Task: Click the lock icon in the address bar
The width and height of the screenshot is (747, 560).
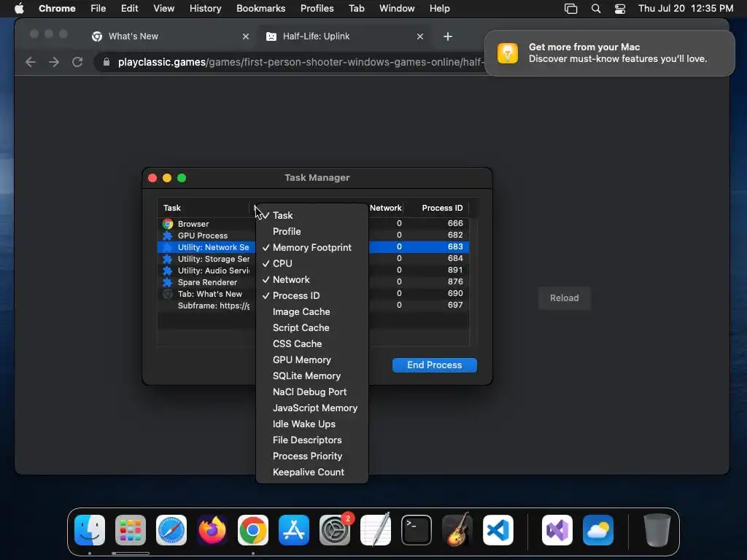Action: [107, 62]
